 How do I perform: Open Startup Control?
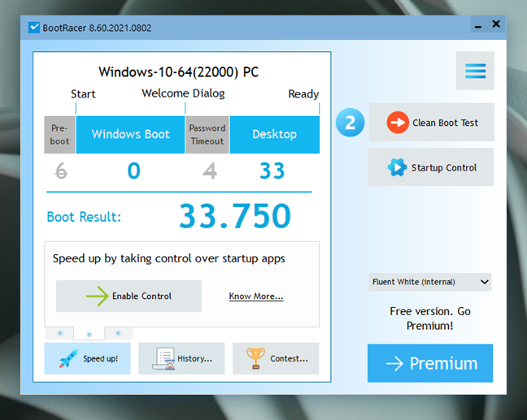pyautogui.click(x=431, y=167)
